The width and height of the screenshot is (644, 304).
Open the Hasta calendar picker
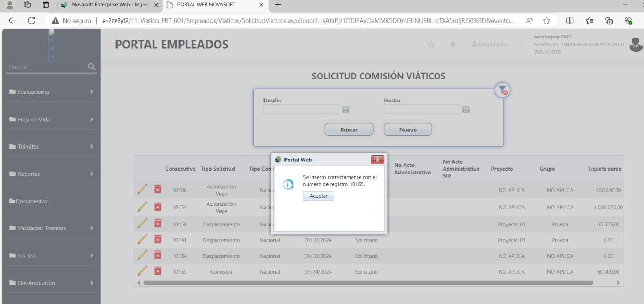tap(466, 109)
